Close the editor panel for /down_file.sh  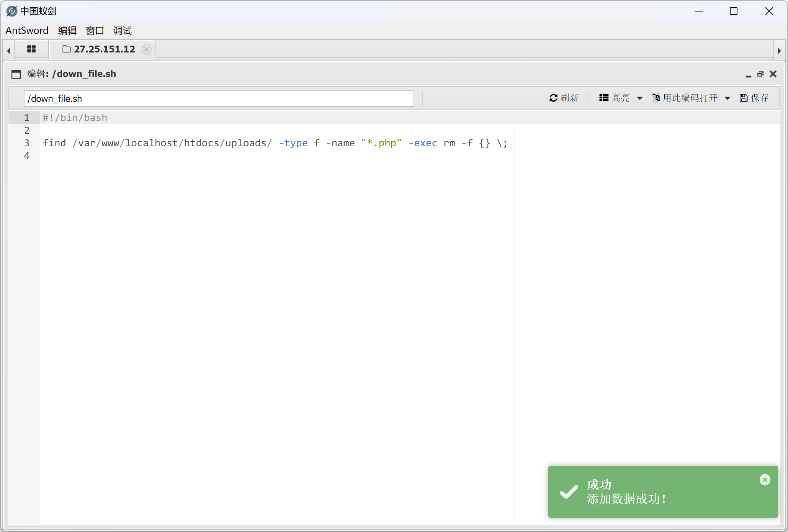tap(773, 74)
